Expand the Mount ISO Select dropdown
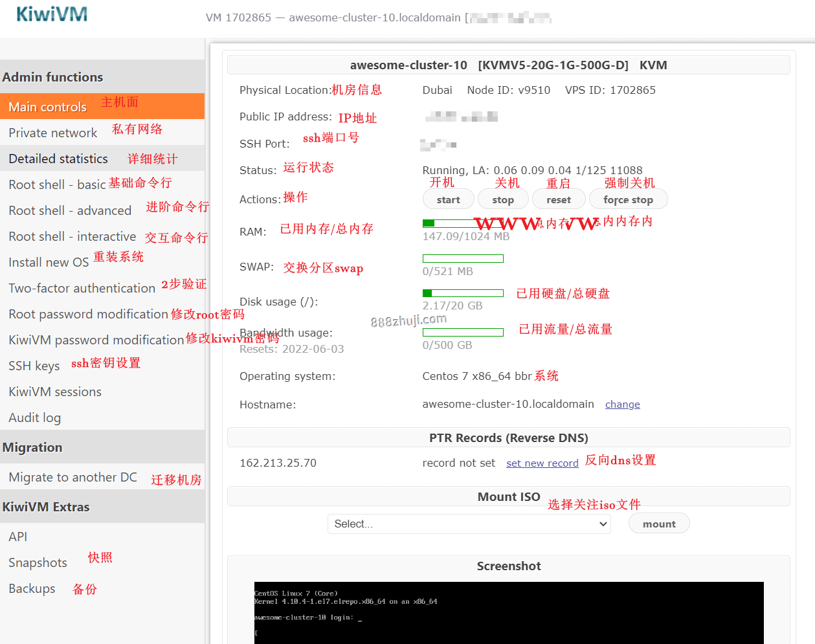 pyautogui.click(x=470, y=524)
